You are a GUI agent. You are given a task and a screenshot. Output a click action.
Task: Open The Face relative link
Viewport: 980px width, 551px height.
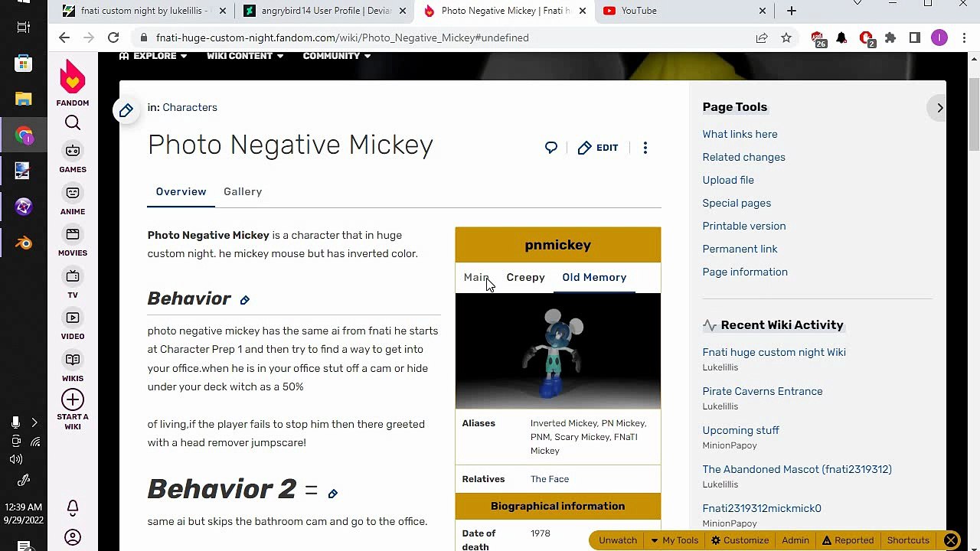pos(550,479)
